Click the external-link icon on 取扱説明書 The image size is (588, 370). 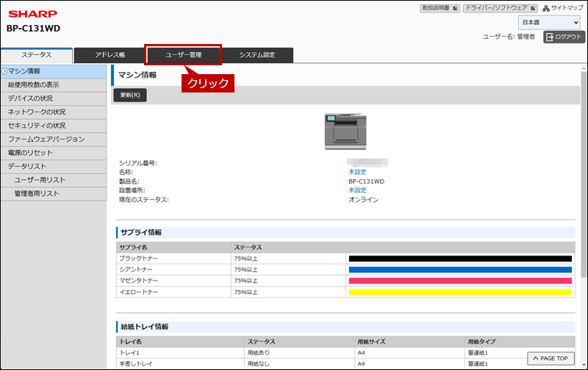(455, 8)
